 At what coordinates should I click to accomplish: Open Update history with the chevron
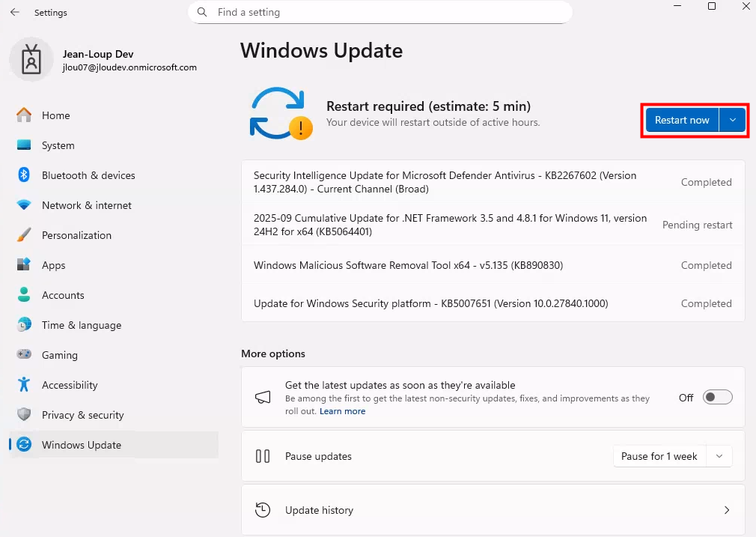pyautogui.click(x=726, y=510)
